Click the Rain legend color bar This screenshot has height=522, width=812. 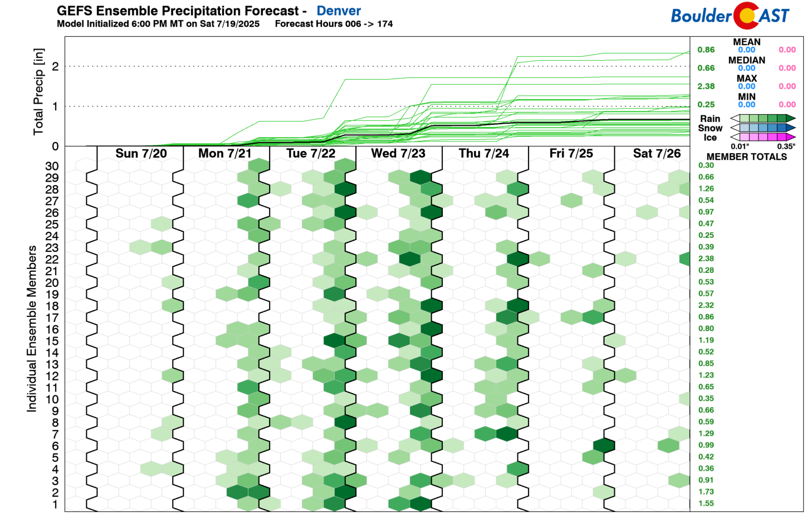[762, 118]
